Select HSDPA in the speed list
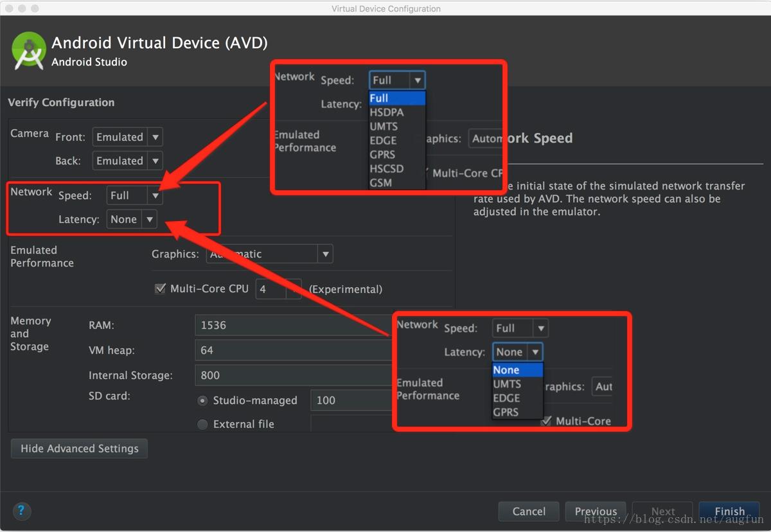Viewport: 771px width, 532px height. [x=387, y=112]
